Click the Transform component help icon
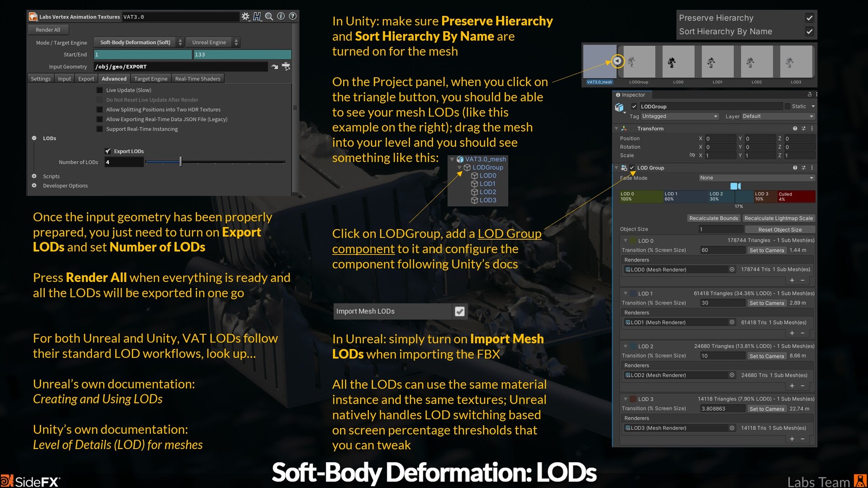Screen dimensions: 868x488 click(x=795, y=128)
